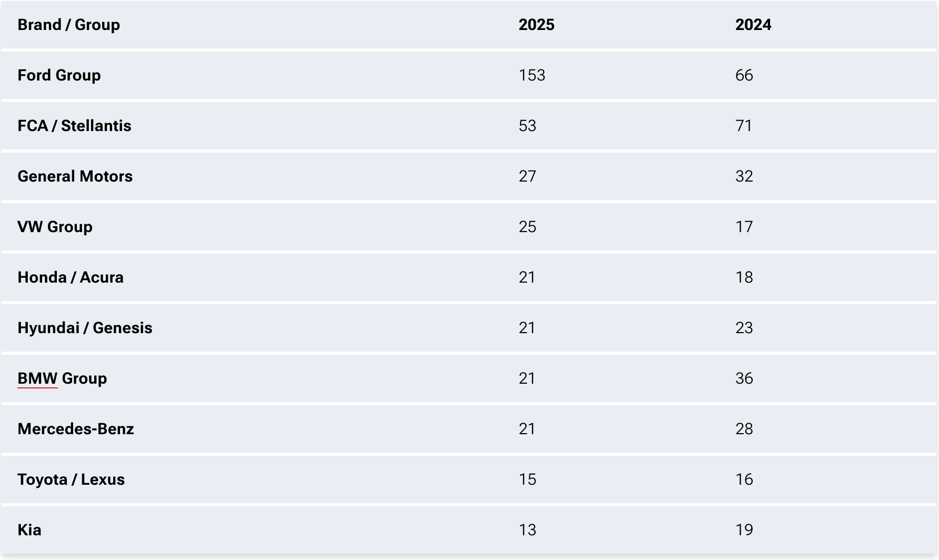Screen dimensions: 939x560
Task: Select the Toyota / Lexus row label
Action: tap(71, 479)
